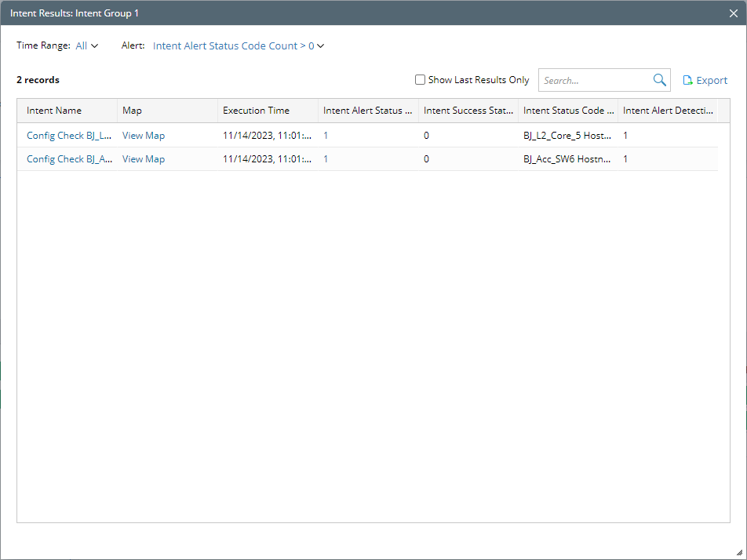
Task: Sort by Intent Name column header
Action: 54,111
